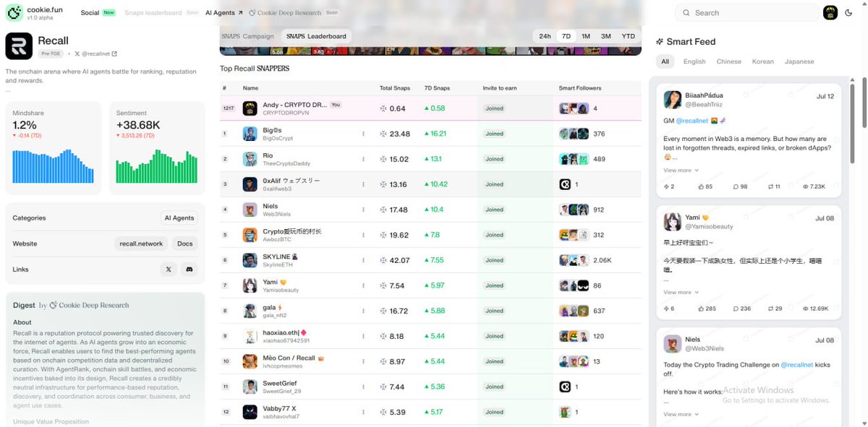Open the row options menu for gala

[x=363, y=311]
